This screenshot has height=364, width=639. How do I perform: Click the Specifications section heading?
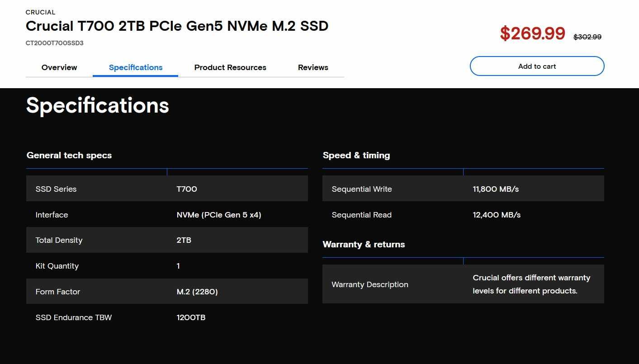[98, 105]
